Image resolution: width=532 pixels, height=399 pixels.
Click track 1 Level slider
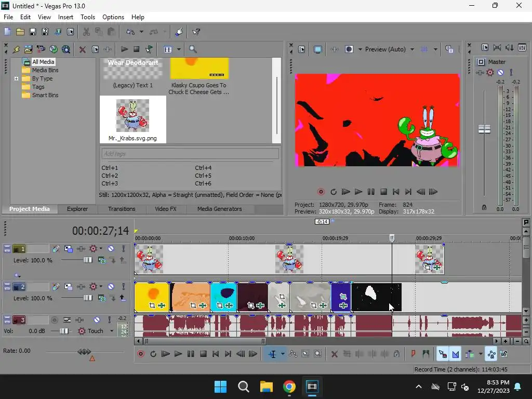87,260
